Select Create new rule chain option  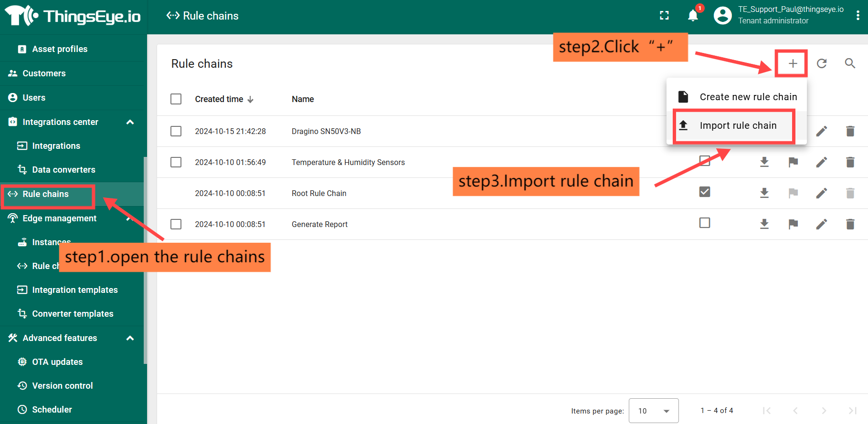pyautogui.click(x=748, y=97)
